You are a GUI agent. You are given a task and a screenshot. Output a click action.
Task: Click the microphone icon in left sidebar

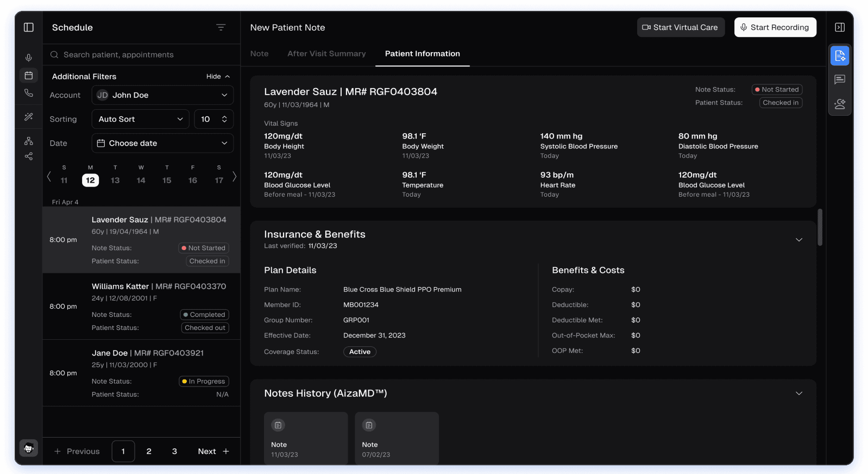(29, 58)
